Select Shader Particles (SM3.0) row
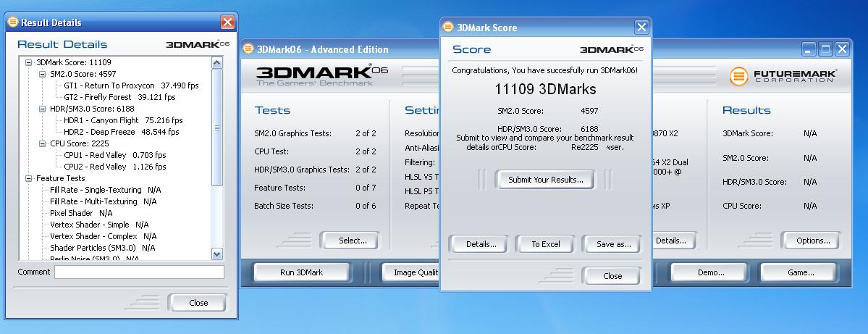 pyautogui.click(x=103, y=249)
